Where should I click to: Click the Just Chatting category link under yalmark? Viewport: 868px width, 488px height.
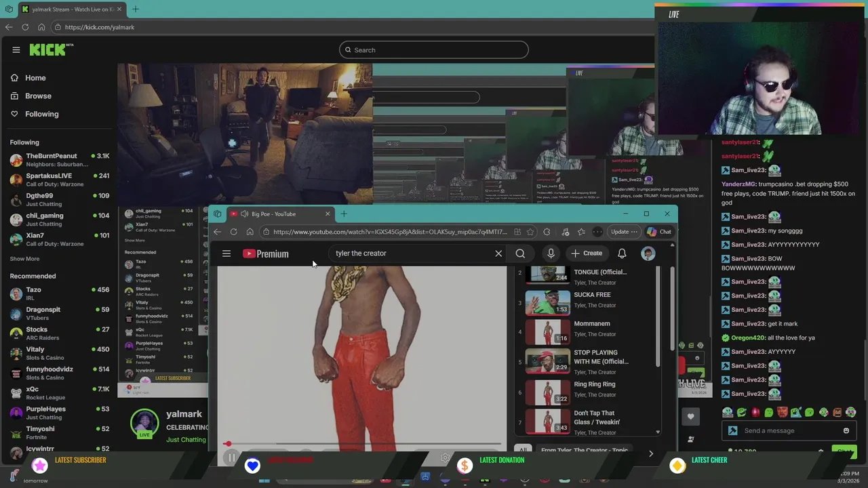point(186,440)
